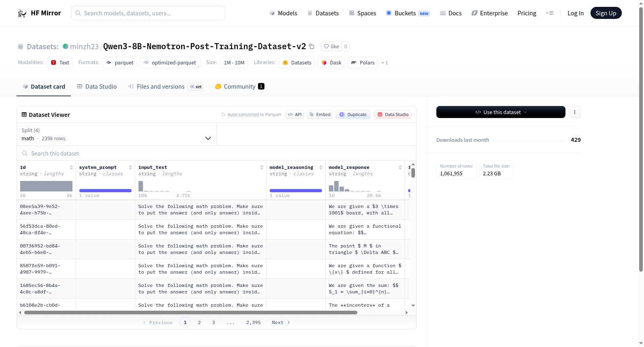
Task: Open the Pricing page link
Action: coord(527,13)
